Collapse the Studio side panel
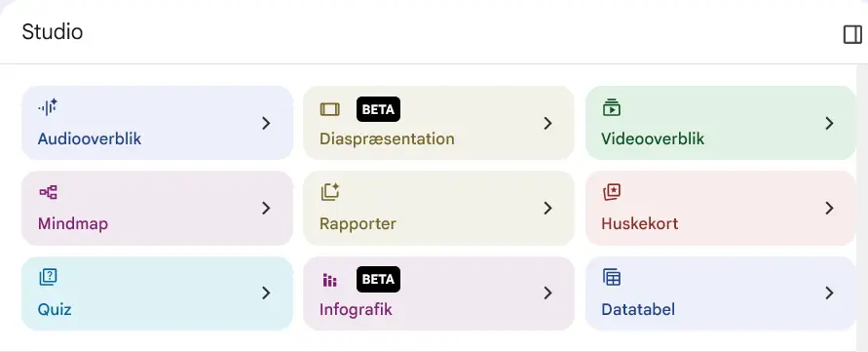The height and width of the screenshot is (352, 868). coord(852,35)
